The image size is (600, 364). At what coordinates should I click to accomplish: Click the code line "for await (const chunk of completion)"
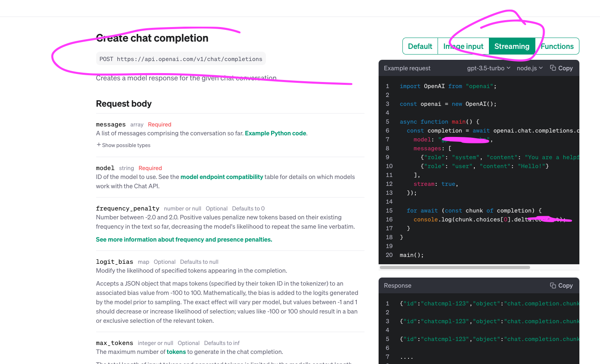pyautogui.click(x=474, y=210)
